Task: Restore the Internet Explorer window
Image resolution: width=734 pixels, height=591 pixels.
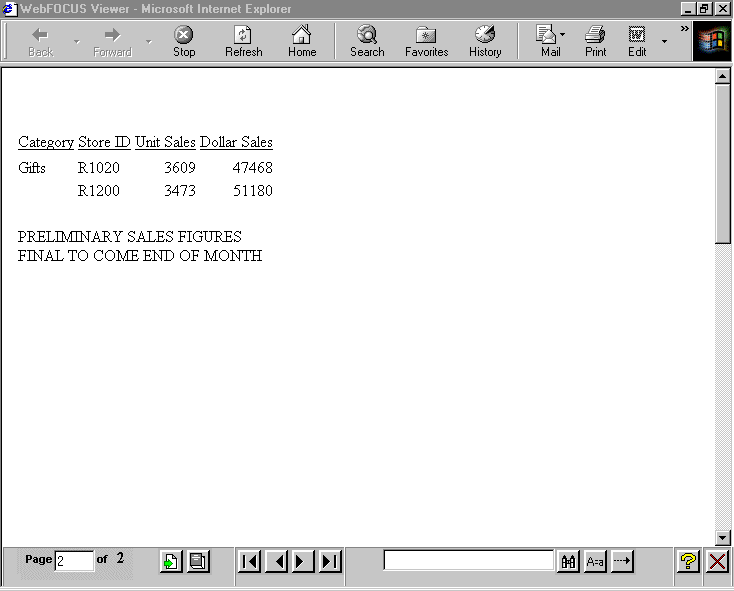Action: [x=704, y=9]
